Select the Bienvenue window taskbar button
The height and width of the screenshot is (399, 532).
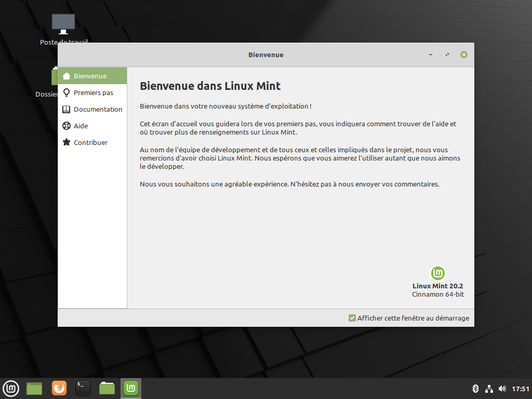point(131,388)
